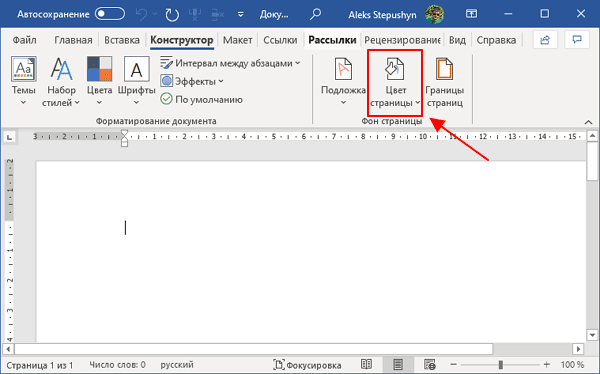Click Страница 1 из 1 status

(39, 365)
